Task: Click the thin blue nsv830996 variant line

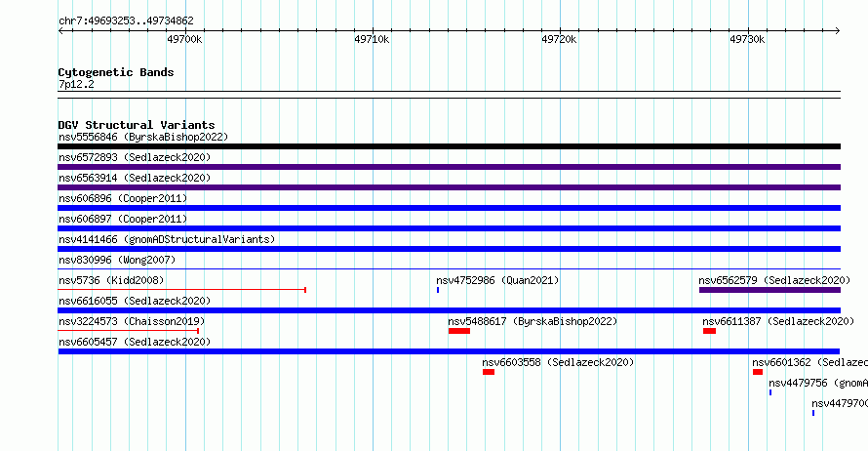Action: tap(449, 269)
